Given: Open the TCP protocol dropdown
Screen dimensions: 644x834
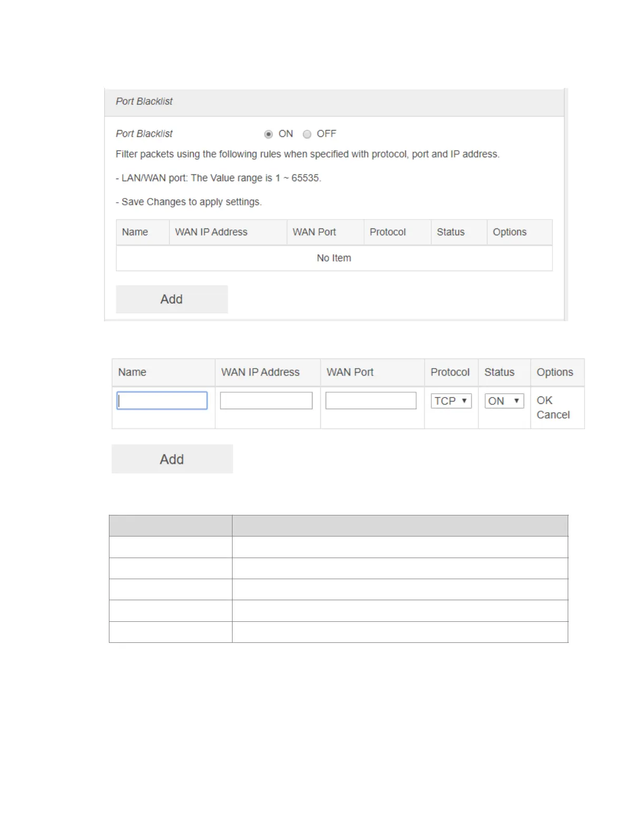Looking at the screenshot, I should tap(451, 401).
